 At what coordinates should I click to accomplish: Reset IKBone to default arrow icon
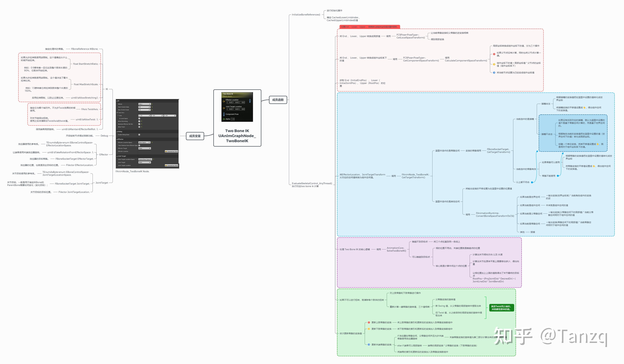click(152, 104)
